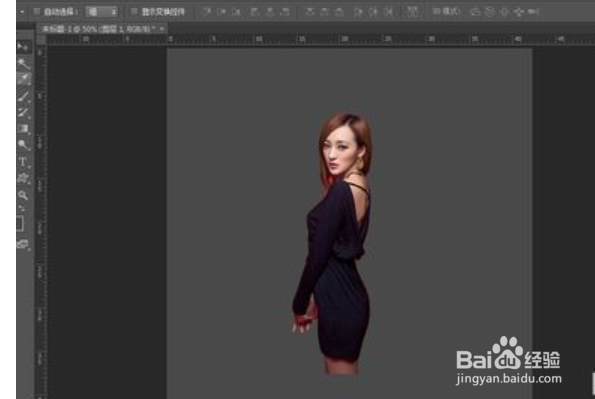Select the 3D Roll mode icon
The image size is (595, 399).
point(490,12)
